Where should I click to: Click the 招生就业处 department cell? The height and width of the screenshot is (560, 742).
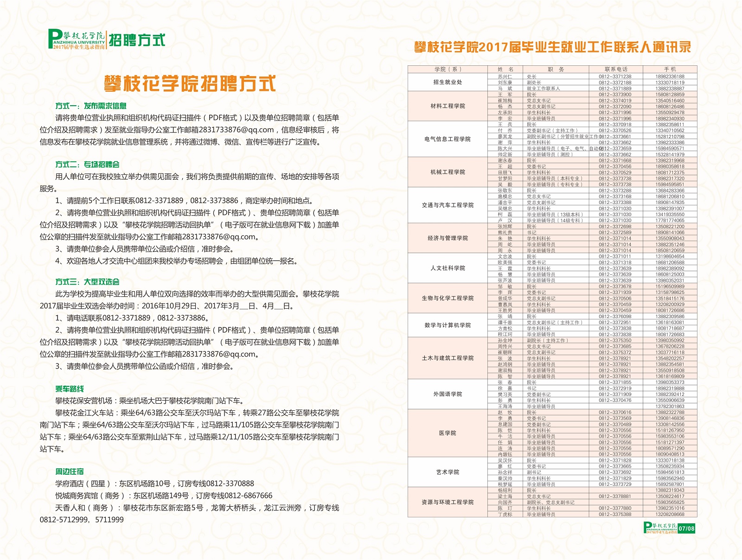coord(448,82)
